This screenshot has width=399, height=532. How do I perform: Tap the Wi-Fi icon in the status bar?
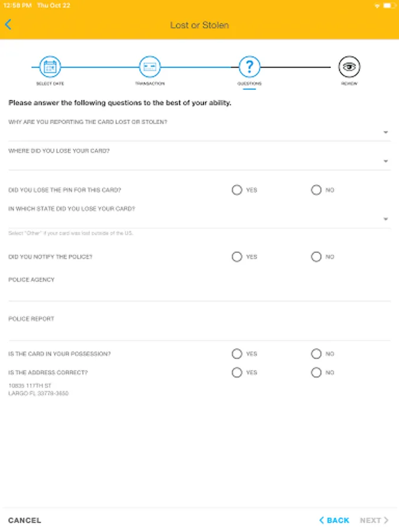click(x=377, y=5)
